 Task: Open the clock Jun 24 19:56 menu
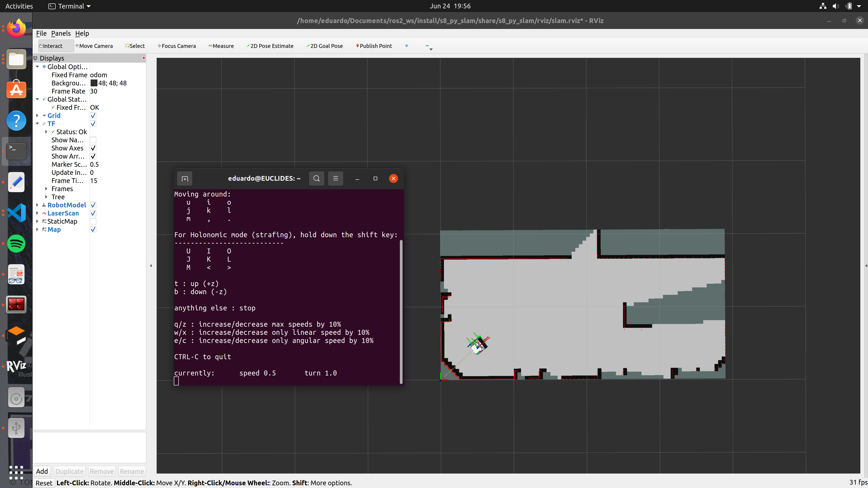[x=450, y=6]
